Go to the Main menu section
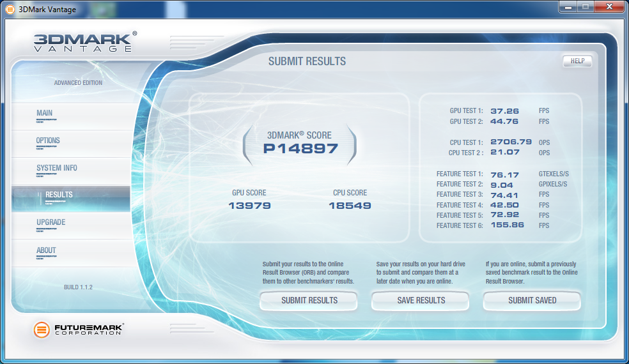Screen dimensions: 629x364 [x=45, y=114]
